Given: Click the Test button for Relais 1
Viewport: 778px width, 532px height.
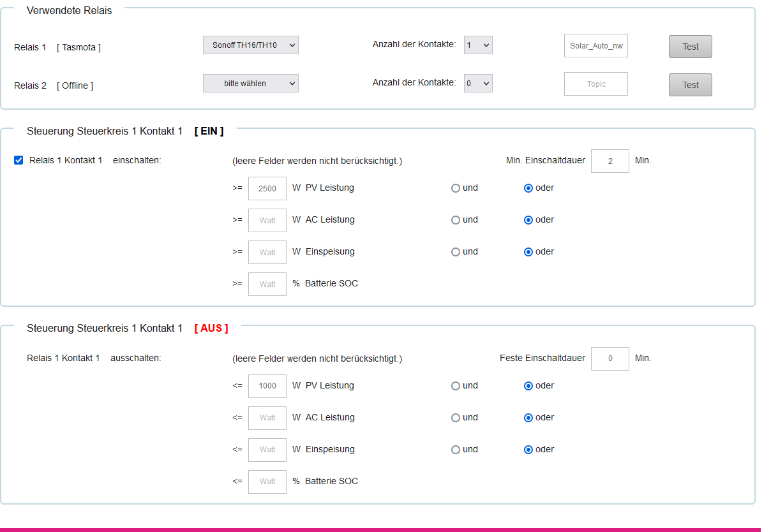Looking at the screenshot, I should point(690,47).
